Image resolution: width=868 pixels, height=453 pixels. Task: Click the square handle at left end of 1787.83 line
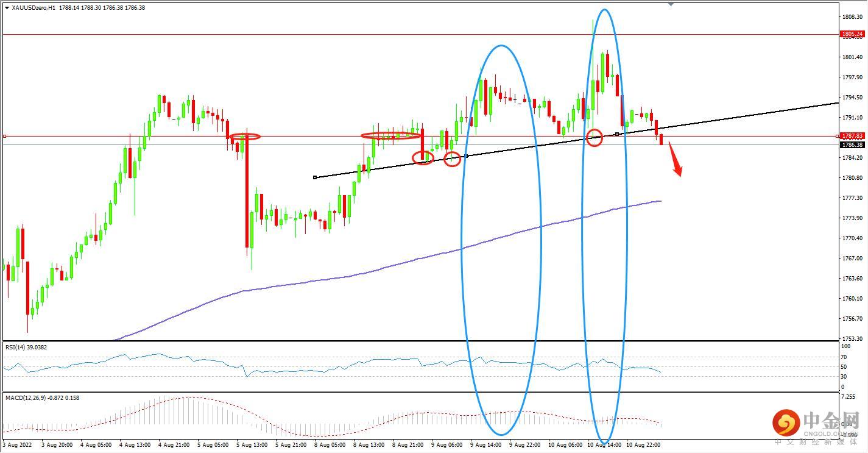tap(5, 136)
